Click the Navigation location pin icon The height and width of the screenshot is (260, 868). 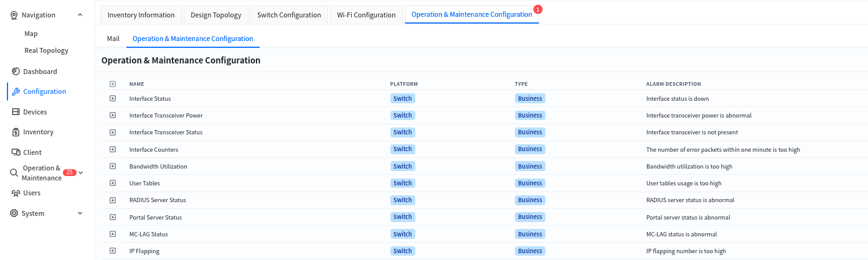14,15
